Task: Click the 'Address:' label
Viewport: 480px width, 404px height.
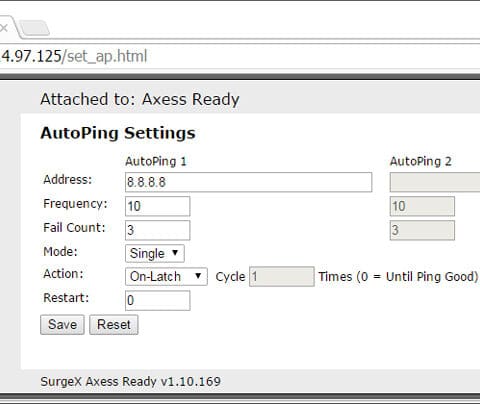Action: coord(68,180)
